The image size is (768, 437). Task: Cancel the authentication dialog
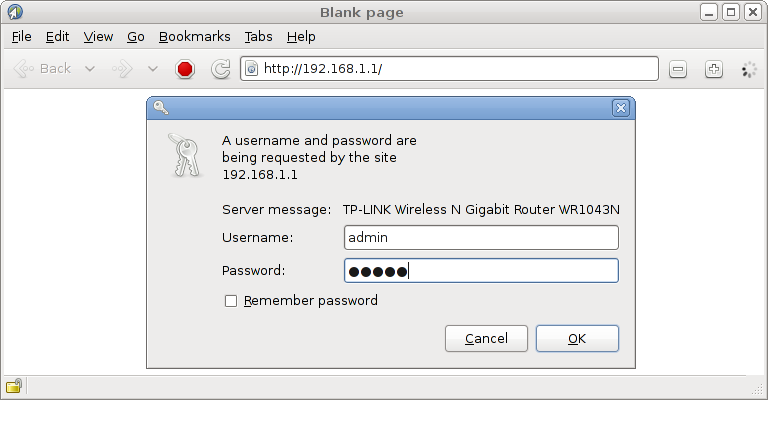coord(486,339)
